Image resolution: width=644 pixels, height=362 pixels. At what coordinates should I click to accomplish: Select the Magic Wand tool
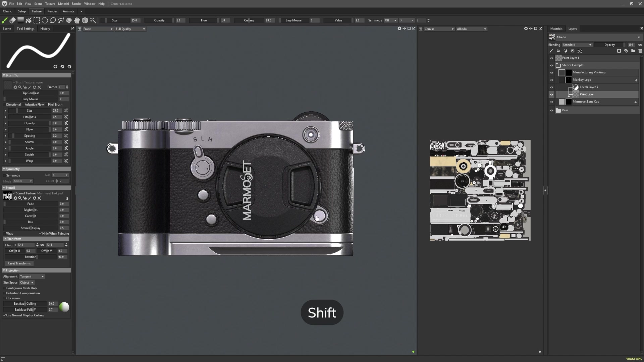93,20
